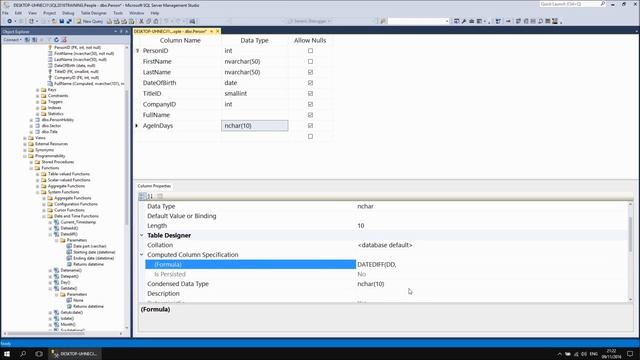Expand the Triggers folder node

click(38, 102)
